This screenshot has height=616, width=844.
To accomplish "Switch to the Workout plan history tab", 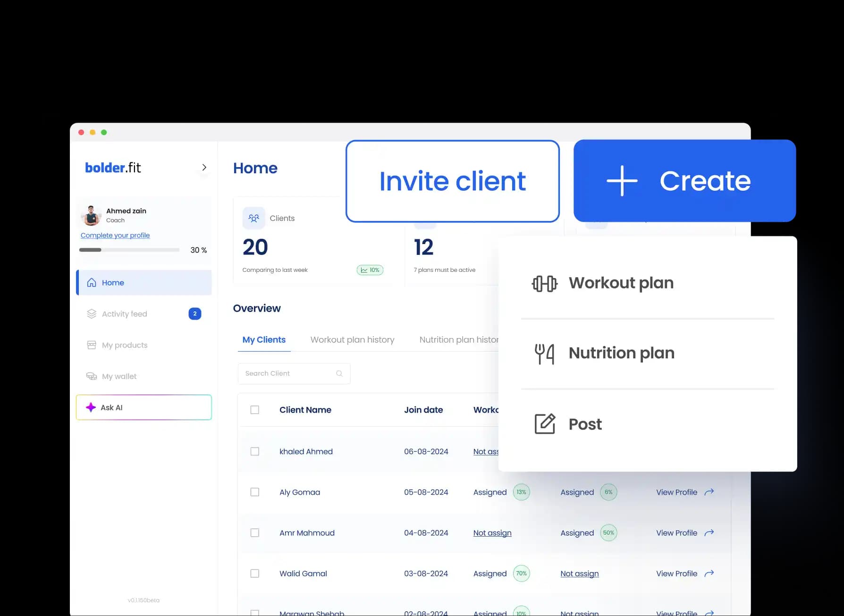I will (352, 339).
